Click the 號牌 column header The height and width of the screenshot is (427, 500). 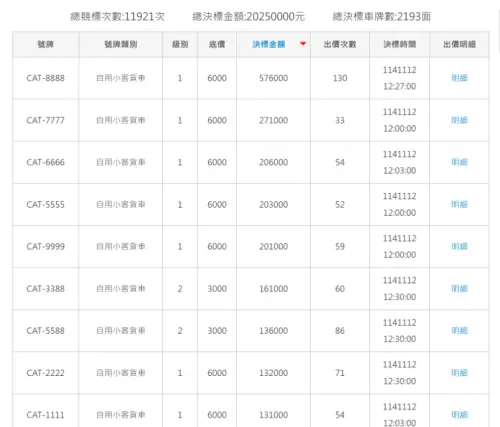coord(46,44)
